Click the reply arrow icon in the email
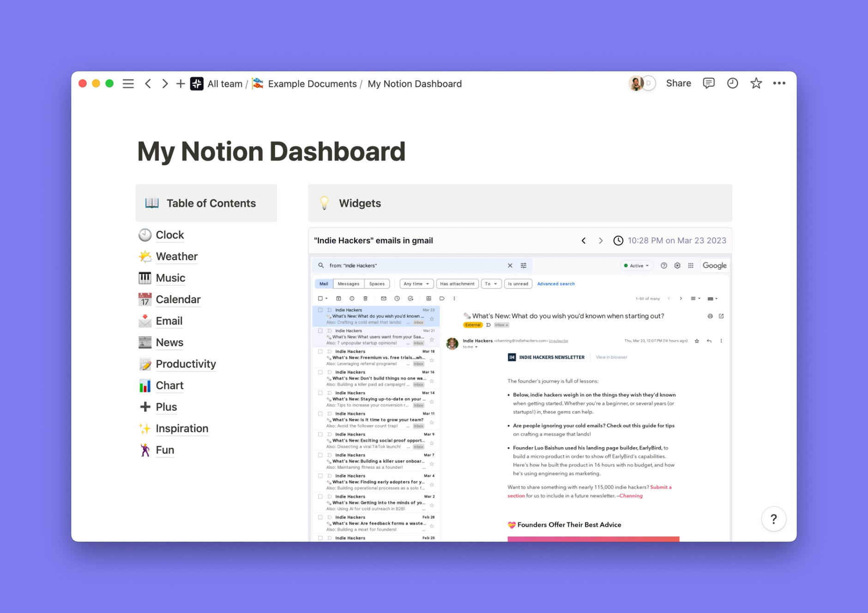Screen dimensions: 868x613 [x=709, y=341]
